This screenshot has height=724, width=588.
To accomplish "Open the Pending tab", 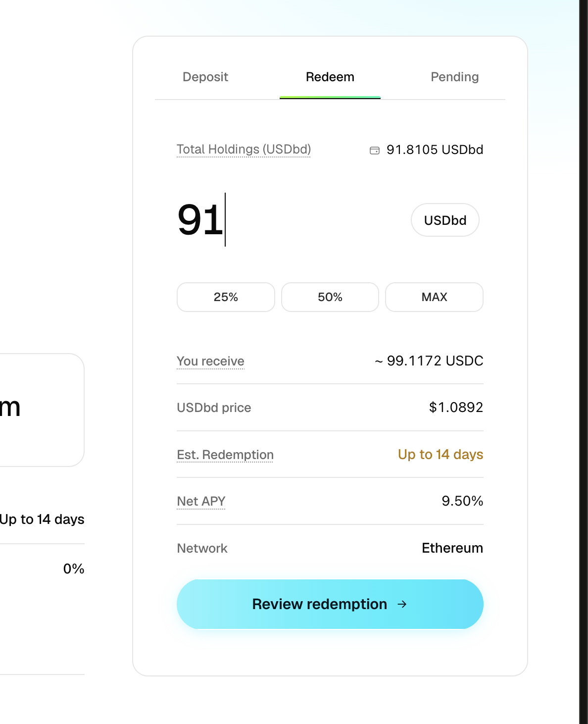I will [x=455, y=77].
